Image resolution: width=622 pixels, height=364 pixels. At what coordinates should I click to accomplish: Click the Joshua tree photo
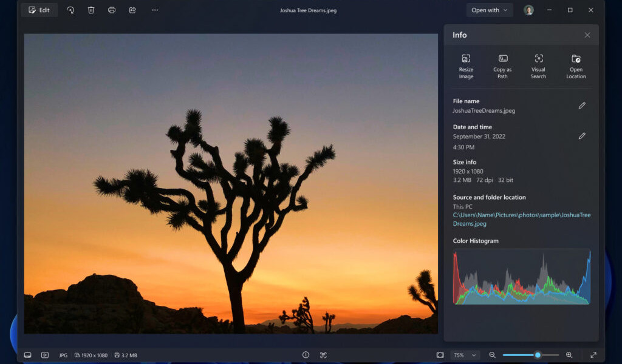[x=231, y=183]
